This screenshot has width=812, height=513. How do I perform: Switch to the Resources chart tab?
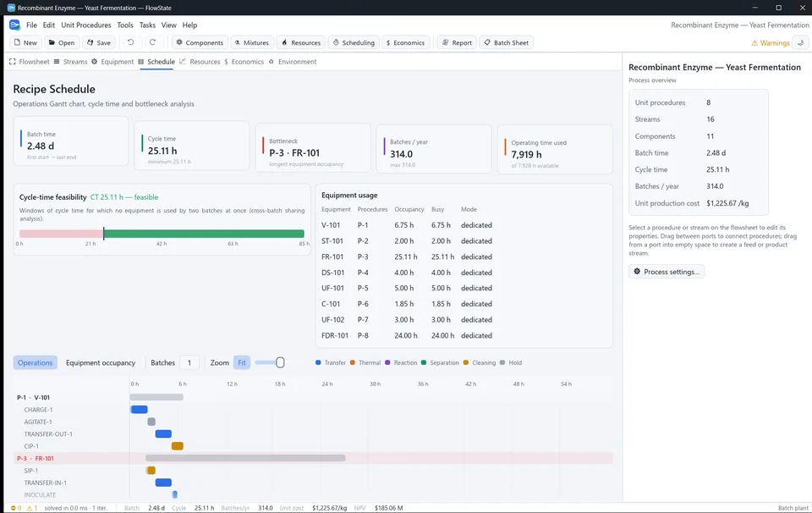point(200,62)
